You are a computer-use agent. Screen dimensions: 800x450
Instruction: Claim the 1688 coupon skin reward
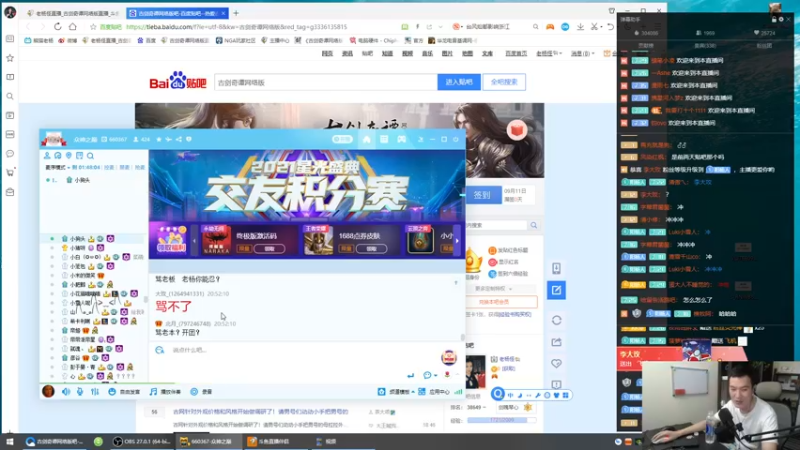click(371, 248)
